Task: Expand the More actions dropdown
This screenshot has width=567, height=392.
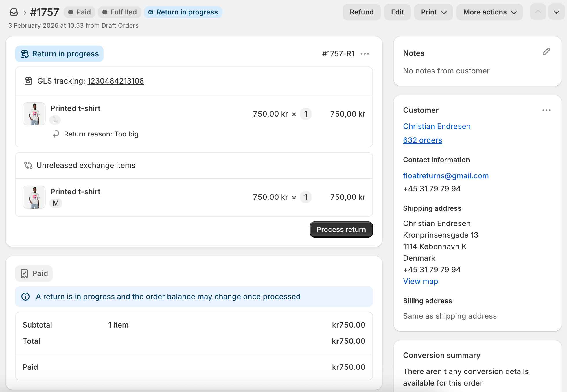Action: [489, 12]
